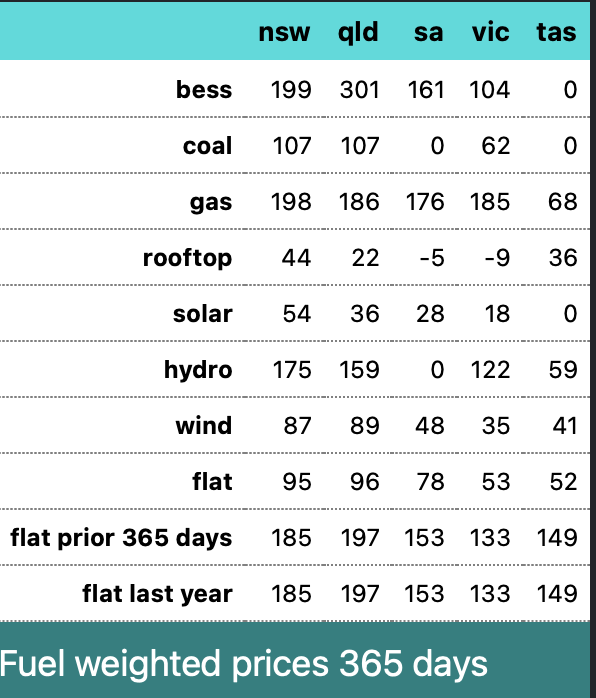Screen dimensions: 596x698
Task: Select the gas row label
Action: click(211, 203)
